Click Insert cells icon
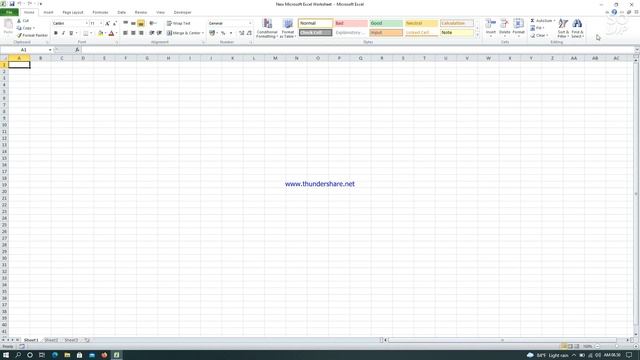 point(491,28)
